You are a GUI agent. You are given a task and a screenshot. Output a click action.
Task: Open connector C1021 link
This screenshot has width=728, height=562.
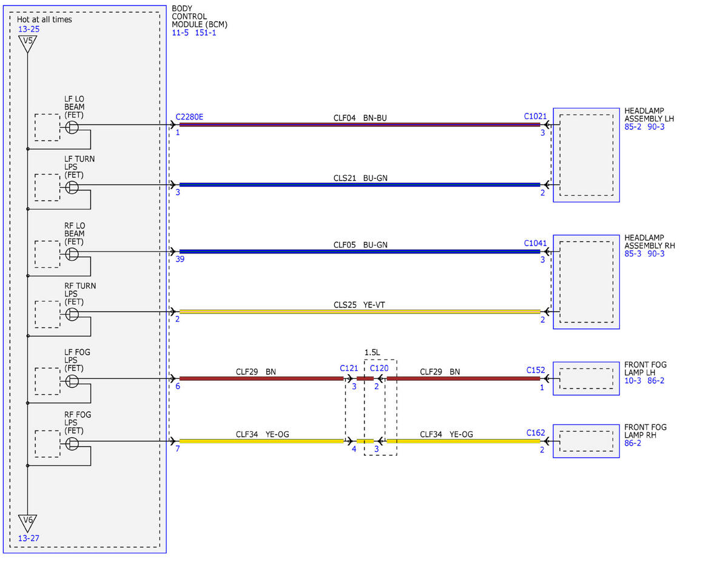[x=535, y=116]
